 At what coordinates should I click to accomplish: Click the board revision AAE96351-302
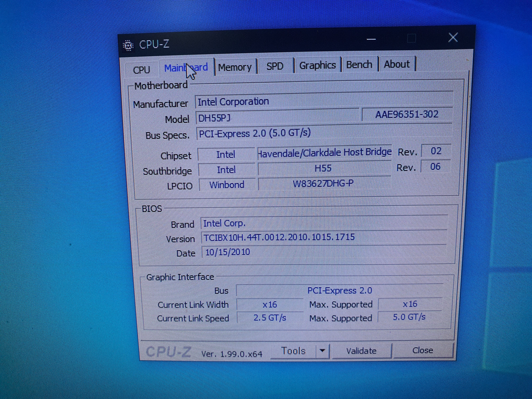tap(407, 114)
